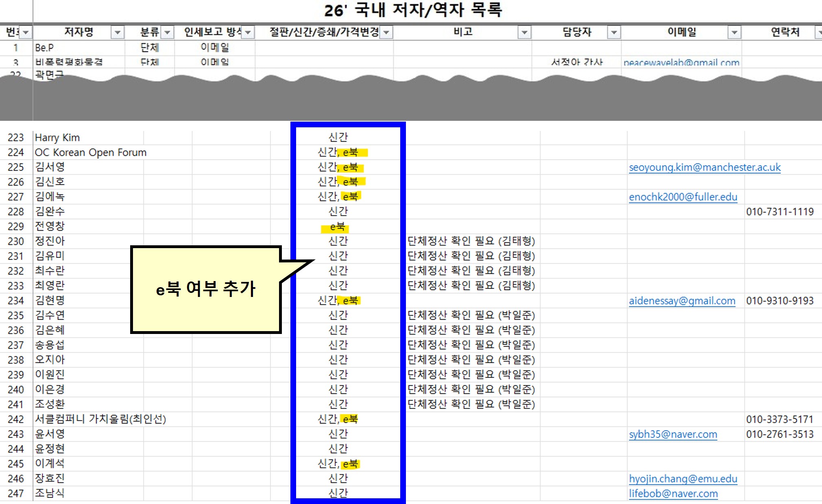Open the 이메일 column filter dropdown
The height and width of the screenshot is (504, 822).
click(x=735, y=32)
